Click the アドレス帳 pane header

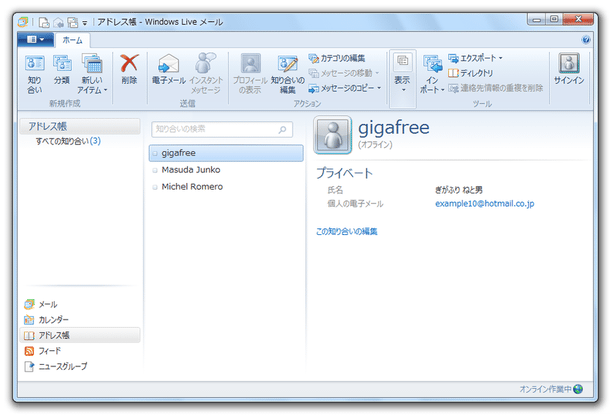coord(80,126)
